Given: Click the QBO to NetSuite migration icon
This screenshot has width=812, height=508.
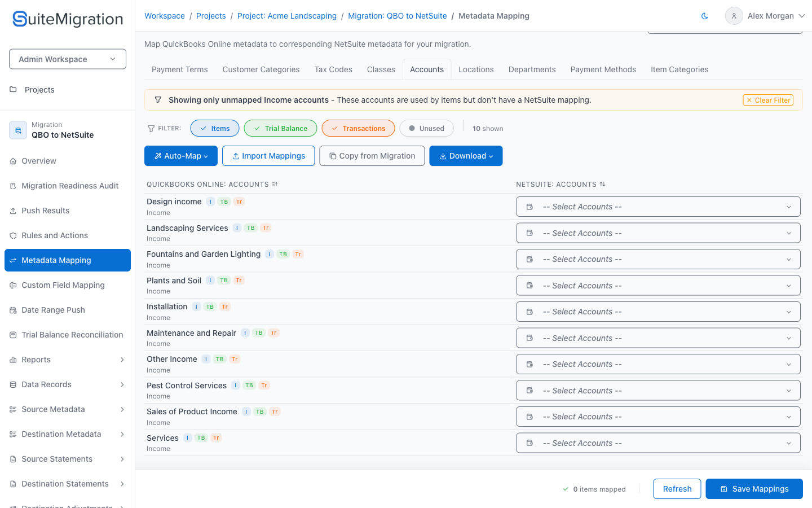Looking at the screenshot, I should click(18, 130).
